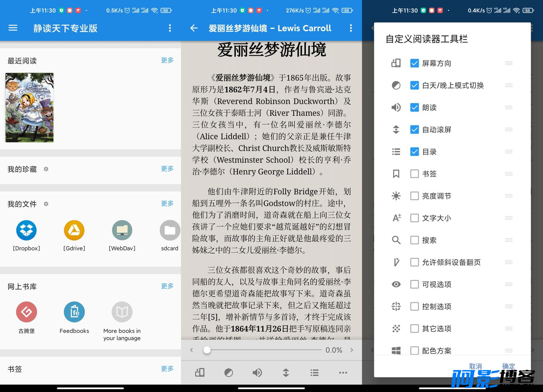The height and width of the screenshot is (392, 543).
Task: Enable the 书签 checkbox
Action: tap(414, 174)
